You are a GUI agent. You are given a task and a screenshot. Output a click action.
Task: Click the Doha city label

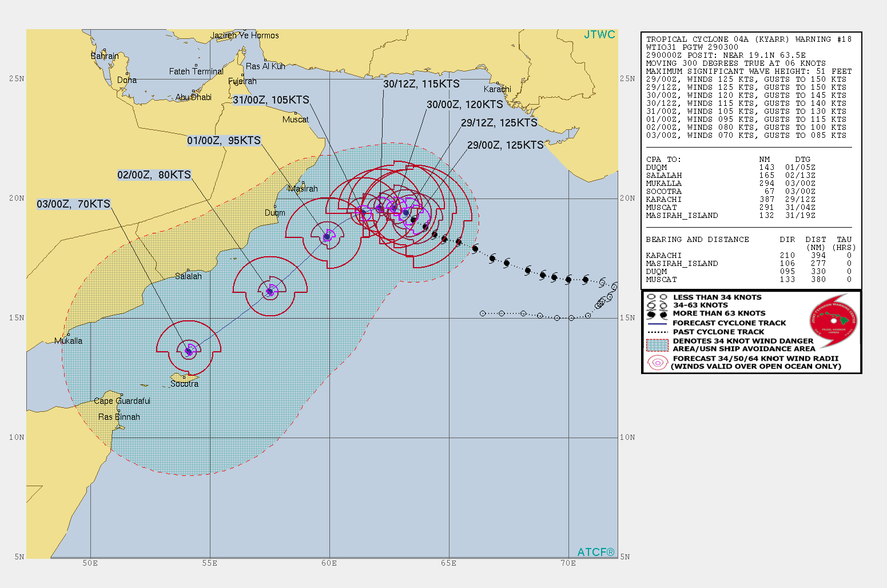(127, 80)
